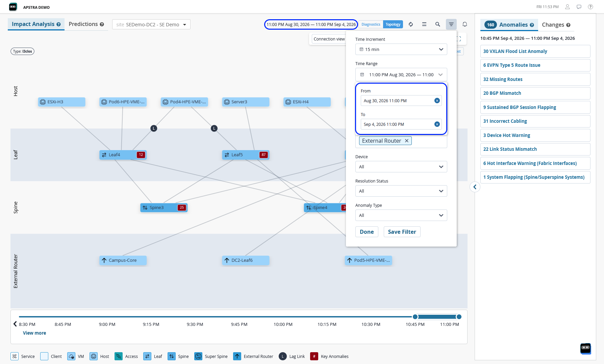Screen dimensions: 604x364
Task: Open the Device dropdown
Action: coord(401,167)
